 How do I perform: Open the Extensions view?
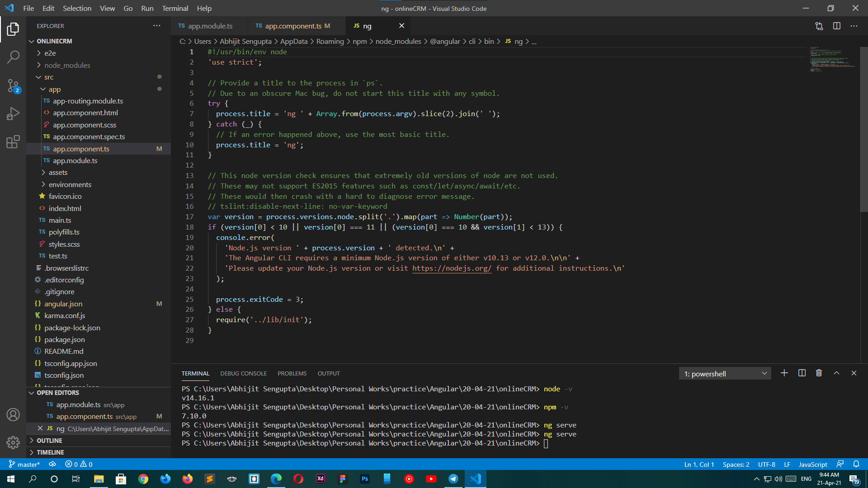coord(13,142)
